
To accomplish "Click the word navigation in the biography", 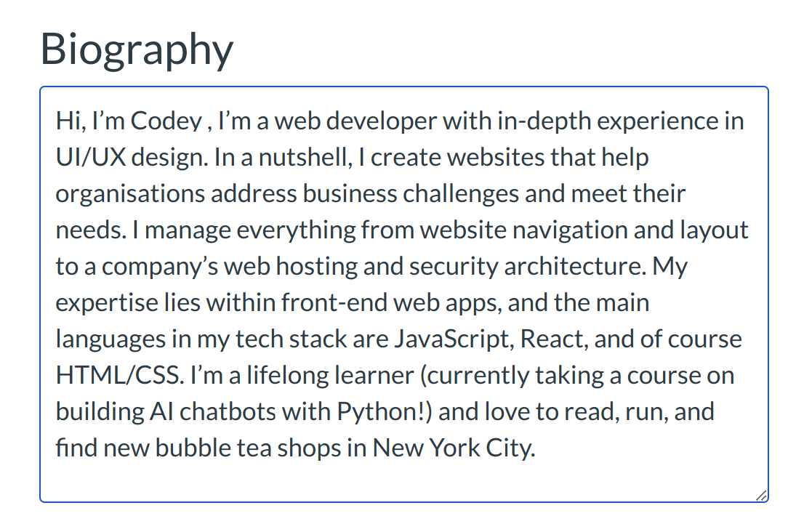I will (x=536, y=230).
